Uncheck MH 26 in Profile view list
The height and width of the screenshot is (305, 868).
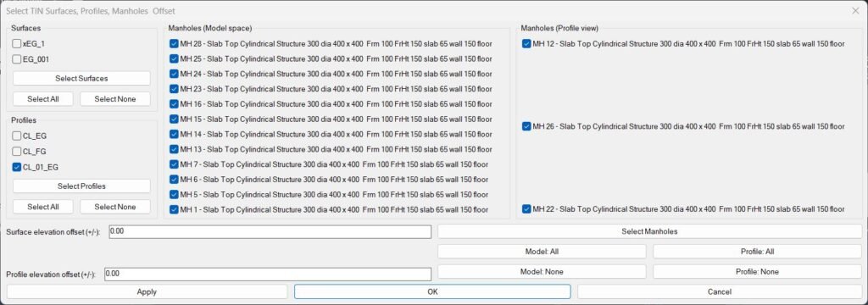pyautogui.click(x=526, y=126)
